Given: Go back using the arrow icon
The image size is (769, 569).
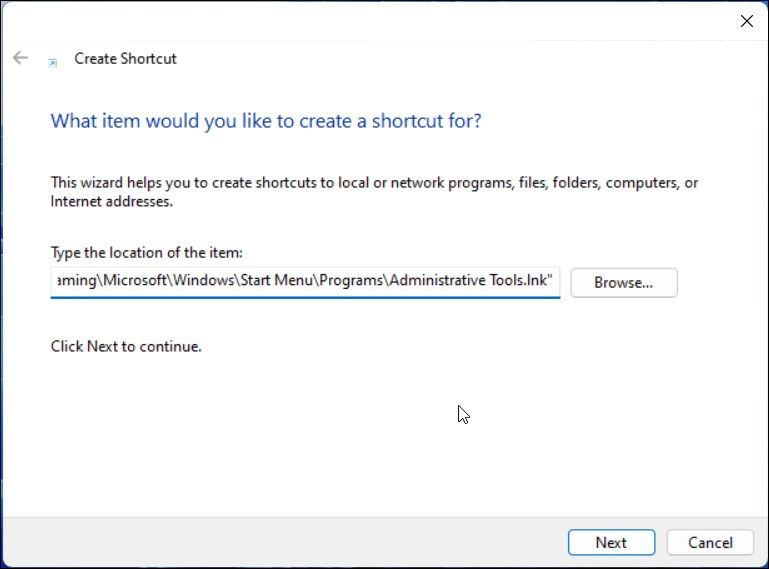Looking at the screenshot, I should (x=20, y=58).
